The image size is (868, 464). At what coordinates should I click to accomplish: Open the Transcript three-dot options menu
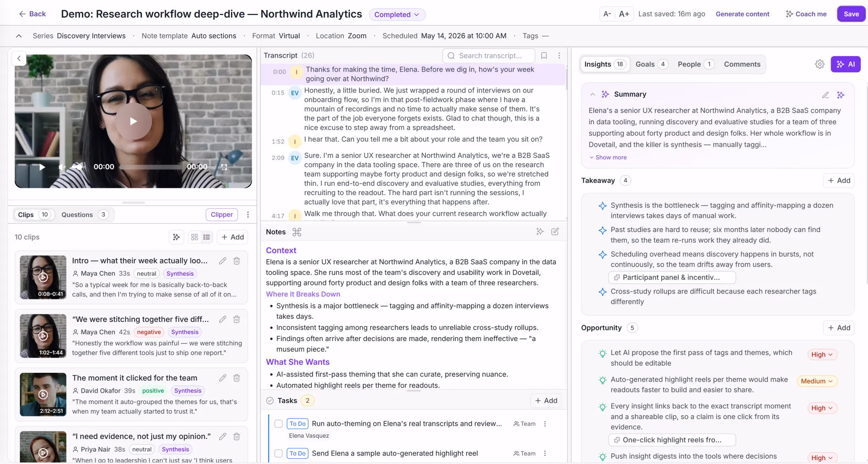point(559,56)
